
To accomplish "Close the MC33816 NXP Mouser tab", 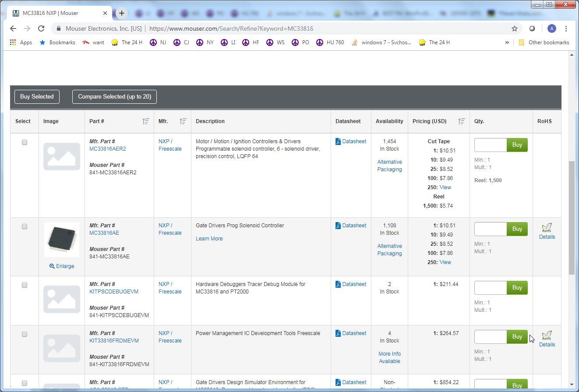I will click(105, 13).
